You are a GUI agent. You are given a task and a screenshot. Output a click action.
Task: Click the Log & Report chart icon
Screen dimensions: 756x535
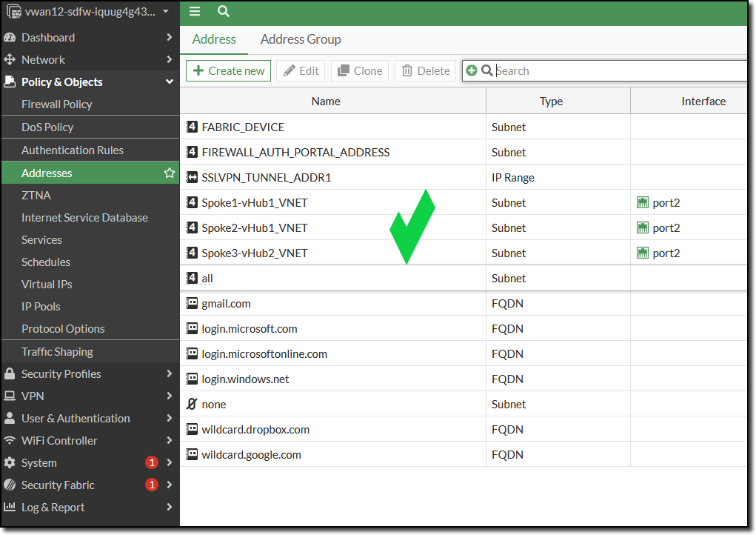click(10, 507)
